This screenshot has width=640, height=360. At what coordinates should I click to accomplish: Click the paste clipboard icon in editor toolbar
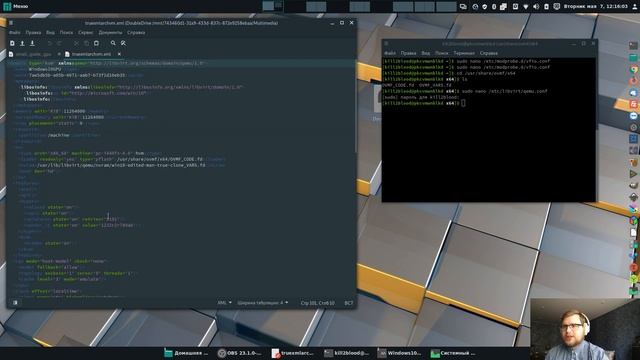click(96, 43)
